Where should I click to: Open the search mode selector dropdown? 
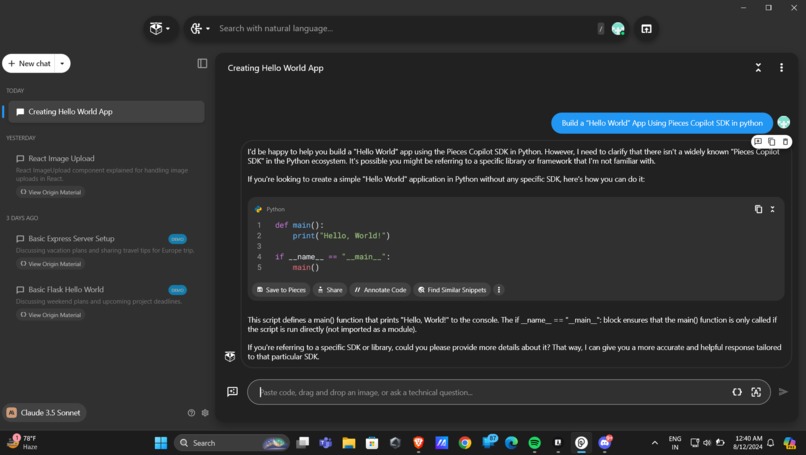(200, 28)
